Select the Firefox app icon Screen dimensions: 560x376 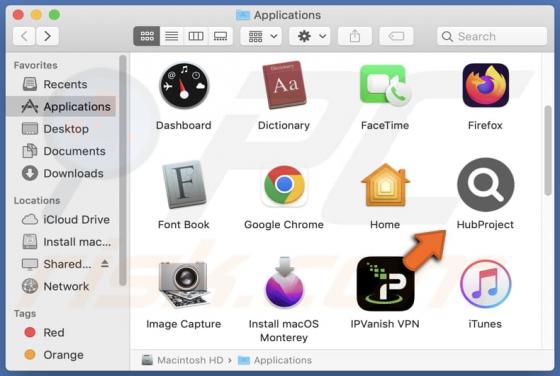[485, 85]
